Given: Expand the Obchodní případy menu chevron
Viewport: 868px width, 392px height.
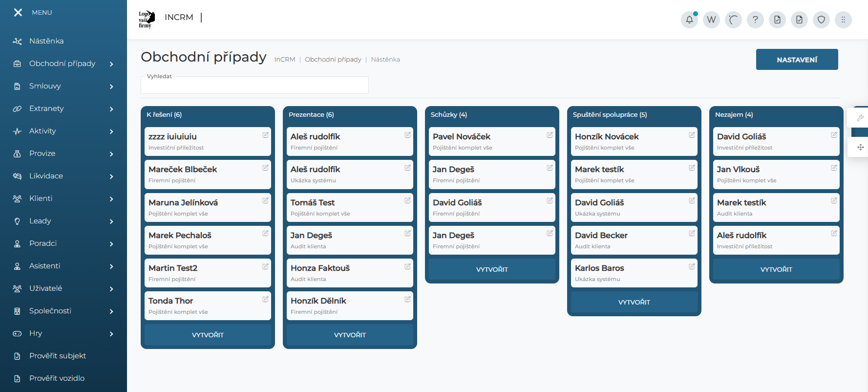Looking at the screenshot, I should [111, 64].
